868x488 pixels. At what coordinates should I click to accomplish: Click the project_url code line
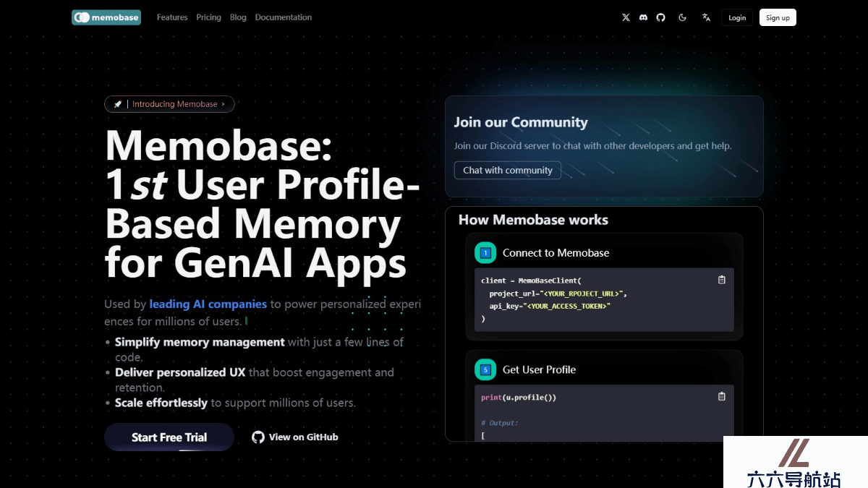(x=558, y=294)
